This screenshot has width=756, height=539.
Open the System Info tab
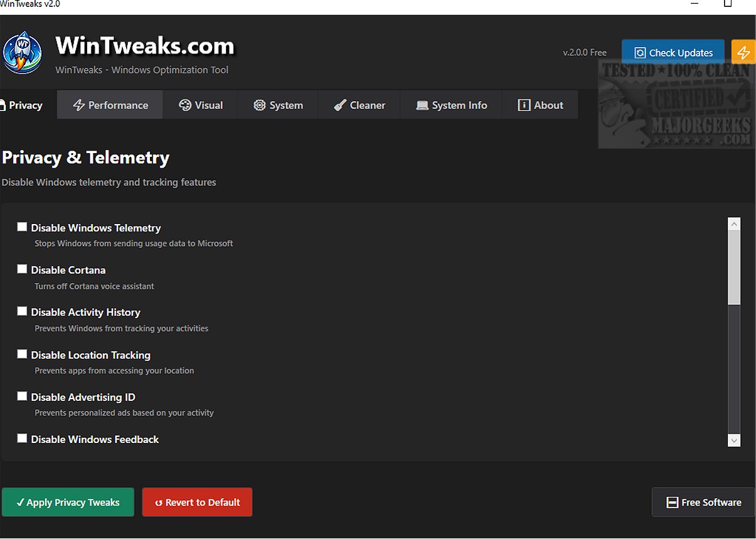pyautogui.click(x=452, y=105)
